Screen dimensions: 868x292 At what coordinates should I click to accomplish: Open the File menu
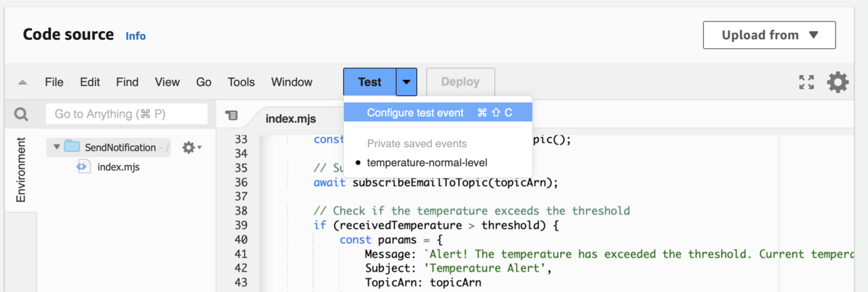pyautogui.click(x=54, y=82)
